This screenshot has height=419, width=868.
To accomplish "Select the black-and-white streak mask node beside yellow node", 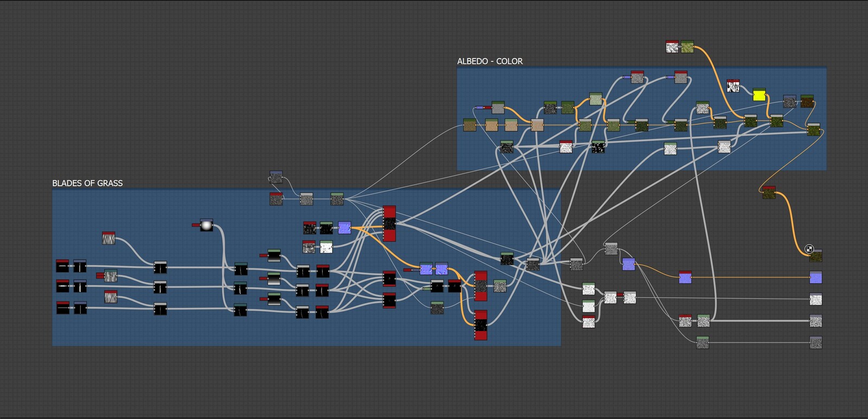I will 733,86.
